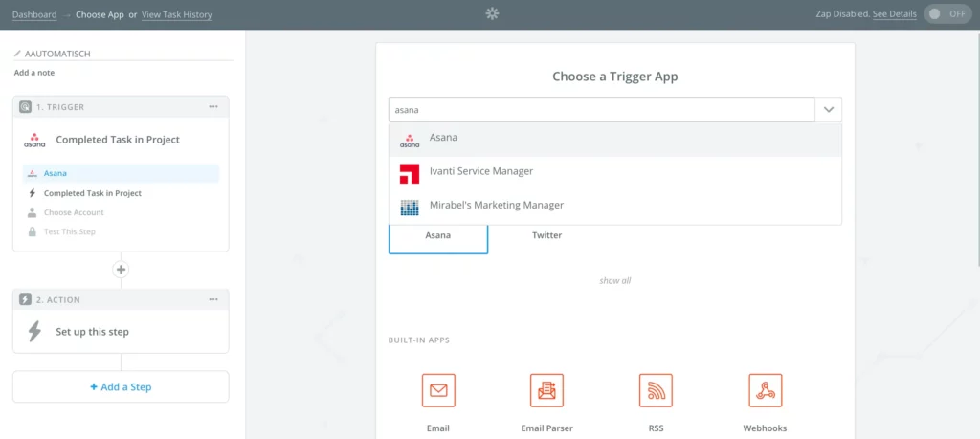Click the Zapier gear logo in header
The height and width of the screenshot is (439, 980).
(x=492, y=13)
